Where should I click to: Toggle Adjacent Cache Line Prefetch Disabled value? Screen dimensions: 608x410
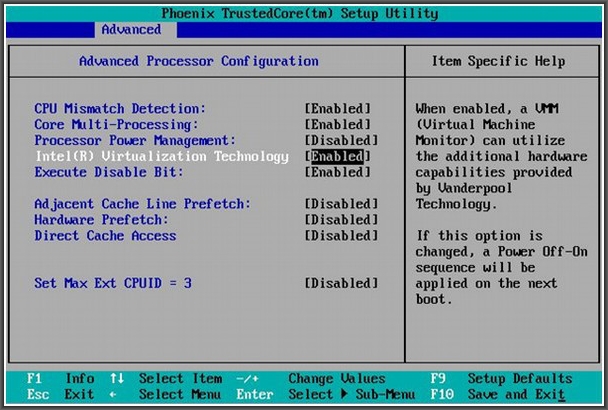pos(341,204)
